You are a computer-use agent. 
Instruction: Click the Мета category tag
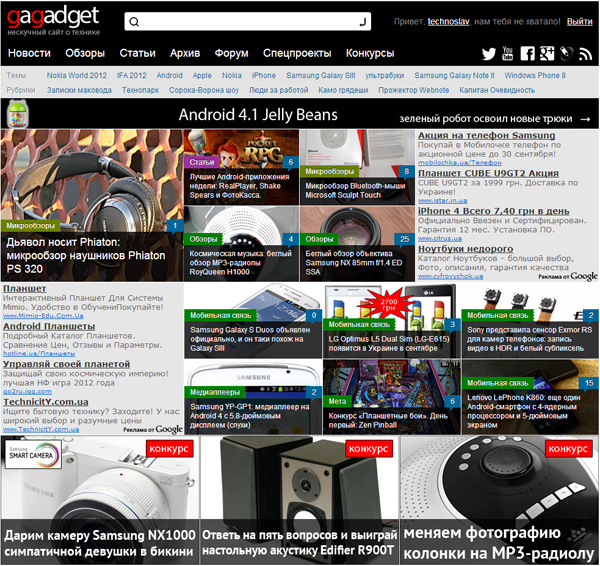coord(337,401)
